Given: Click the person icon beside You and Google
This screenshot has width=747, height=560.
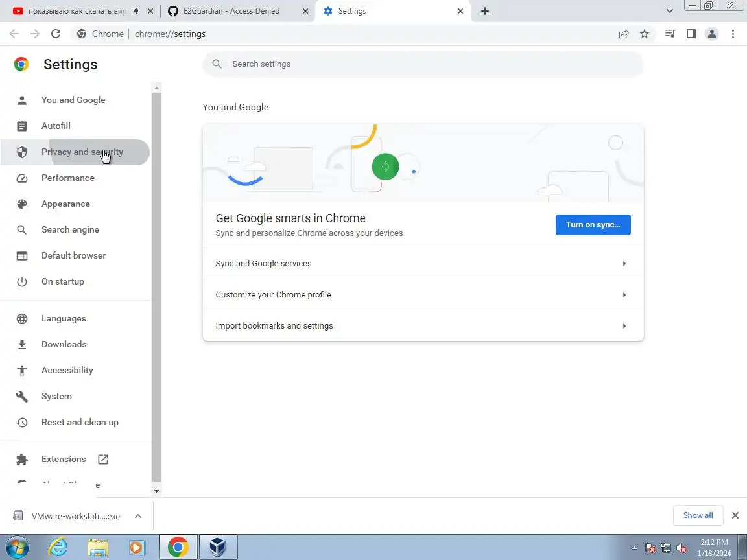Looking at the screenshot, I should tap(22, 100).
